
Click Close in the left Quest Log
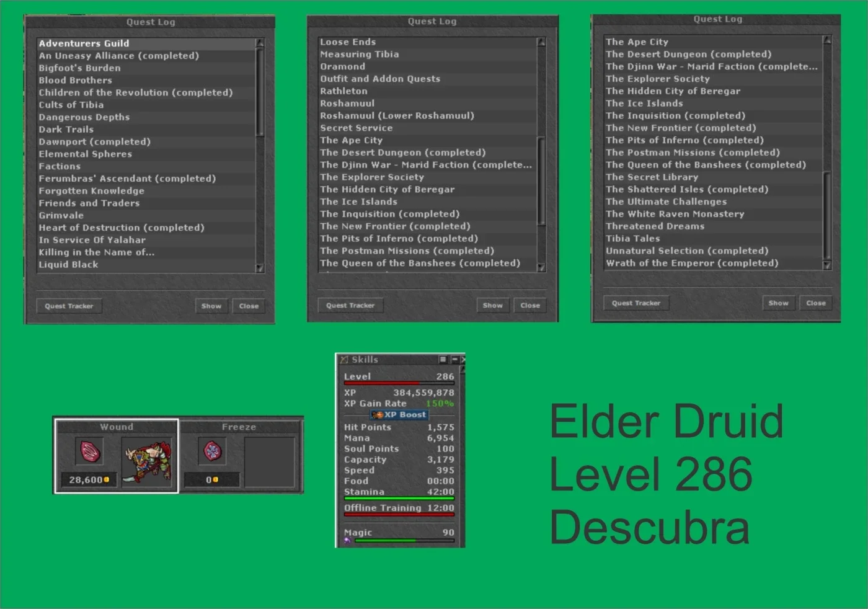[x=249, y=306]
